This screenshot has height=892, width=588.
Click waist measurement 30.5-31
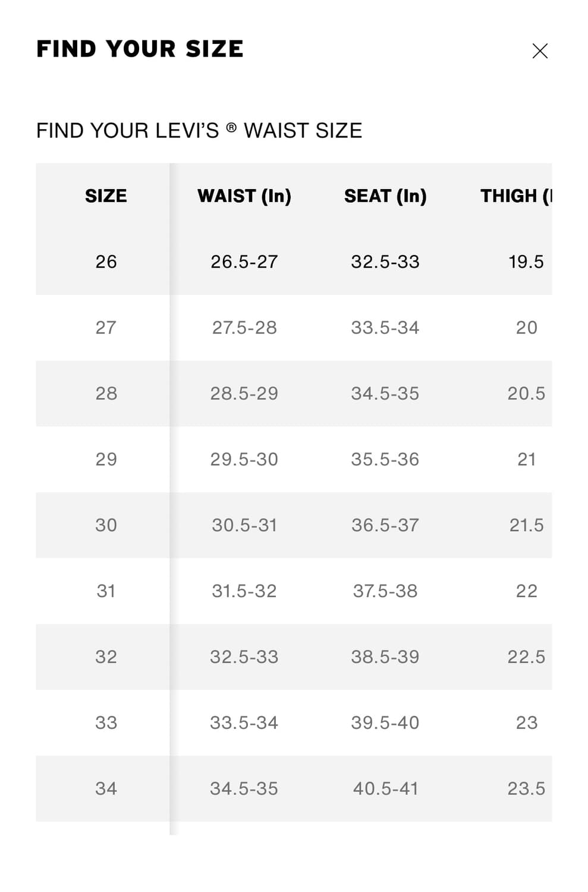[x=244, y=525]
